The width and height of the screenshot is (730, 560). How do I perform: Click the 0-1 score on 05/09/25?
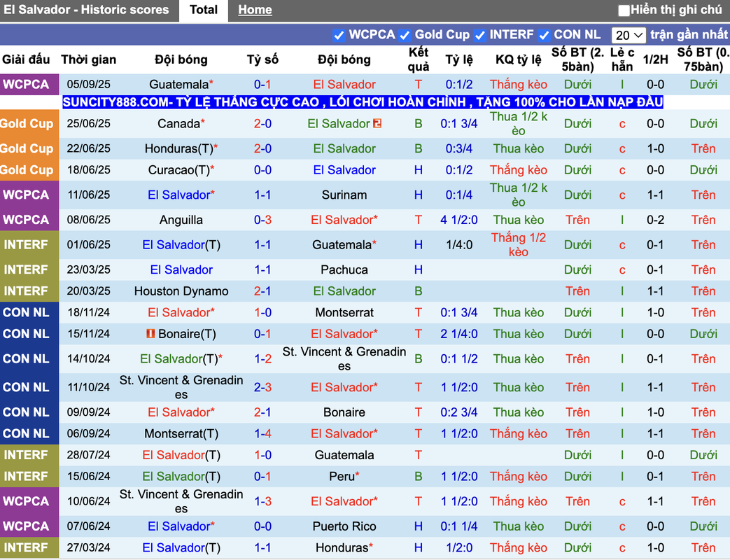pos(262,85)
